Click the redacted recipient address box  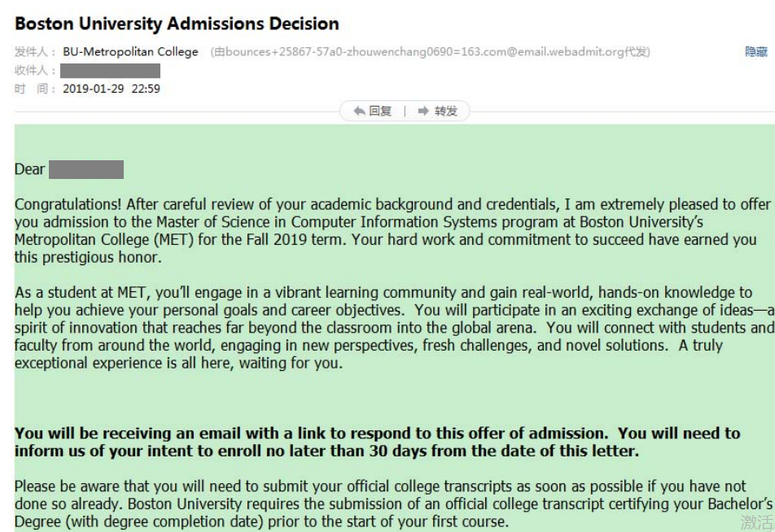[x=111, y=71]
